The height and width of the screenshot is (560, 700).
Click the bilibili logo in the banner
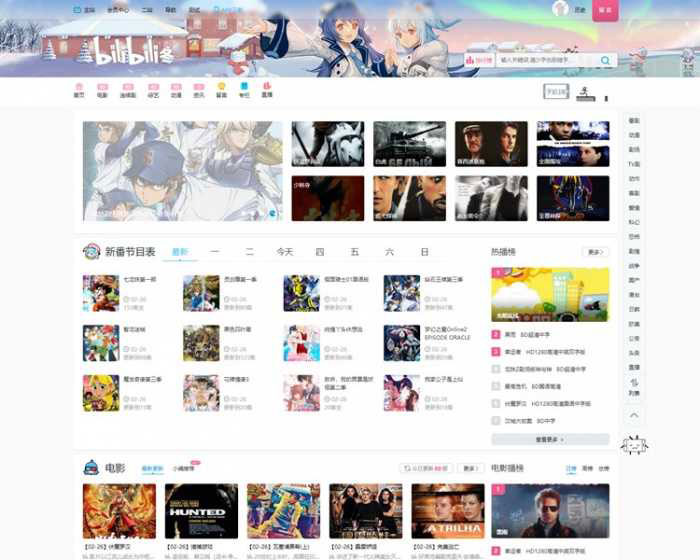(134, 53)
